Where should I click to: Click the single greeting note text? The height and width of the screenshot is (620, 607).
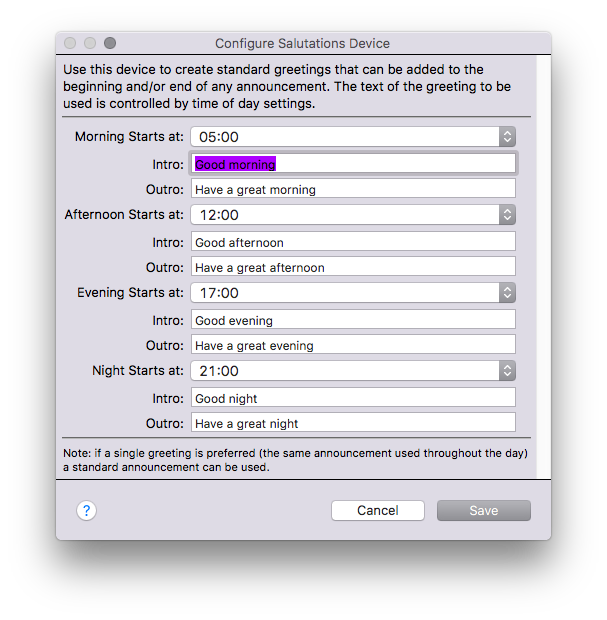[x=295, y=460]
